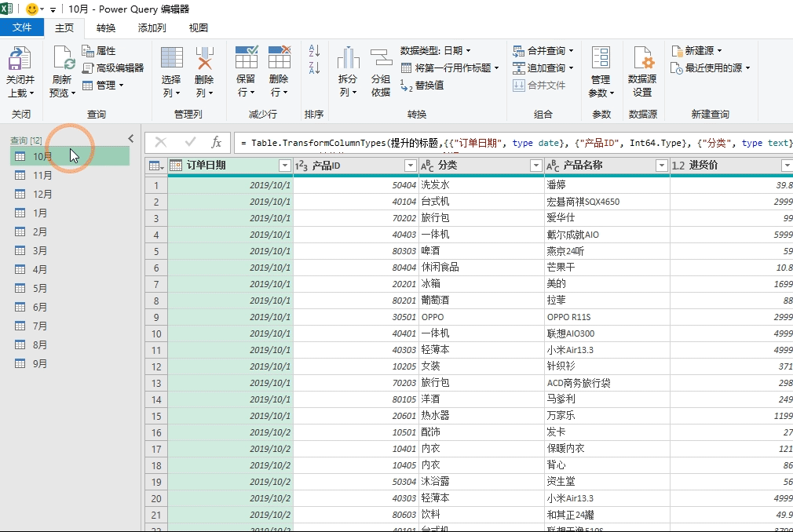
Task: Select the 11月 query
Action: coord(70,175)
